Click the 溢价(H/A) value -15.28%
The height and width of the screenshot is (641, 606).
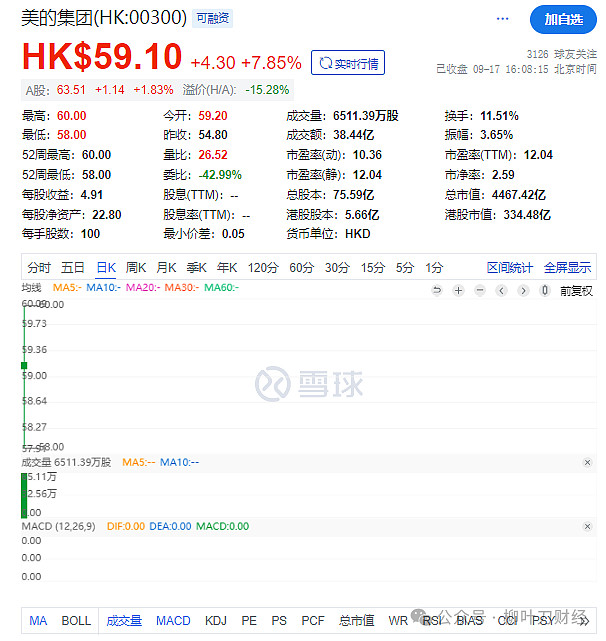pos(267,90)
